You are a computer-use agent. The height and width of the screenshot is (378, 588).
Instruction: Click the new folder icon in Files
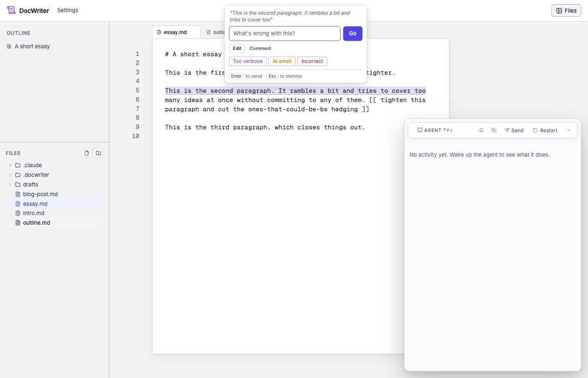[98, 153]
